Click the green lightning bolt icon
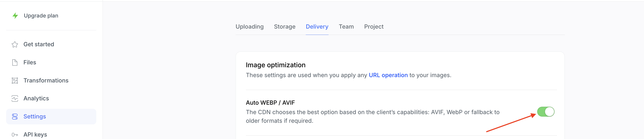This screenshot has height=139, width=644. click(x=15, y=16)
